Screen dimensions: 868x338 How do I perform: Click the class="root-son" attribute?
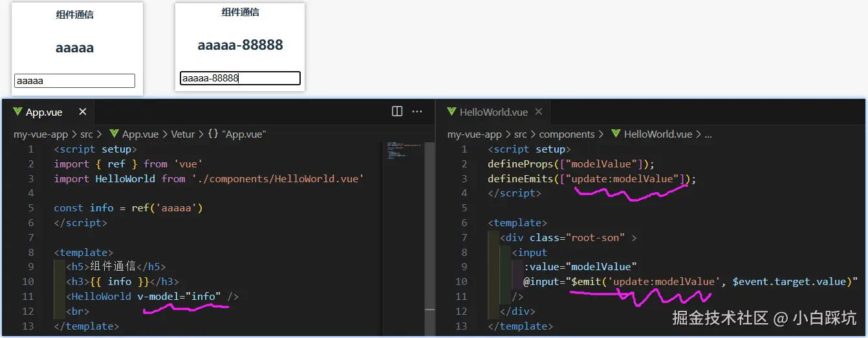[578, 238]
